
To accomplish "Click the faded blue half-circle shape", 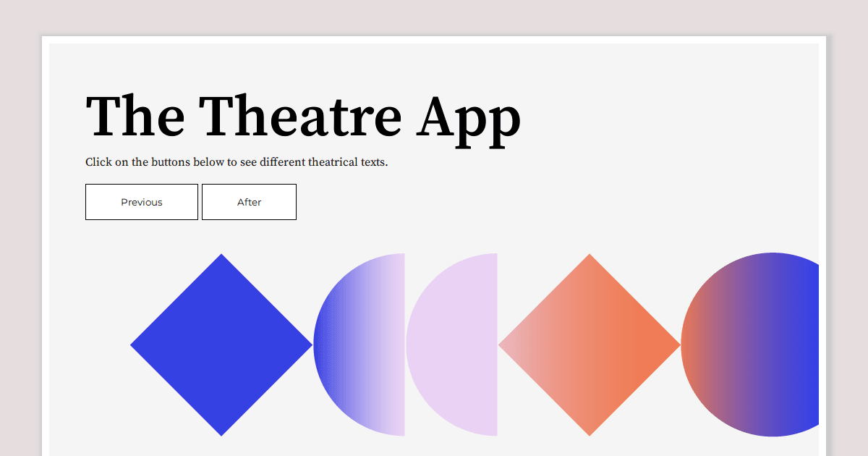I will pos(354,344).
